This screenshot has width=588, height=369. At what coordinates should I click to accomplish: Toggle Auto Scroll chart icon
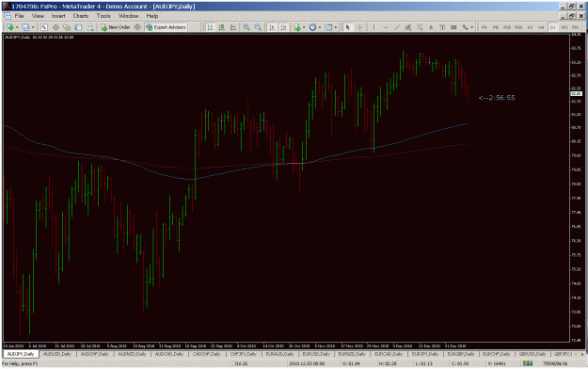pyautogui.click(x=272, y=27)
